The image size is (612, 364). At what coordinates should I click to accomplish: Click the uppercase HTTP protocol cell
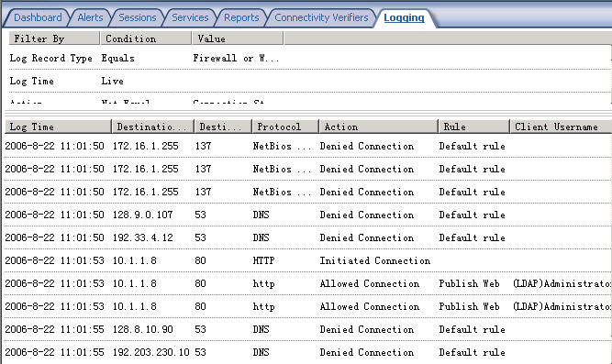point(264,260)
